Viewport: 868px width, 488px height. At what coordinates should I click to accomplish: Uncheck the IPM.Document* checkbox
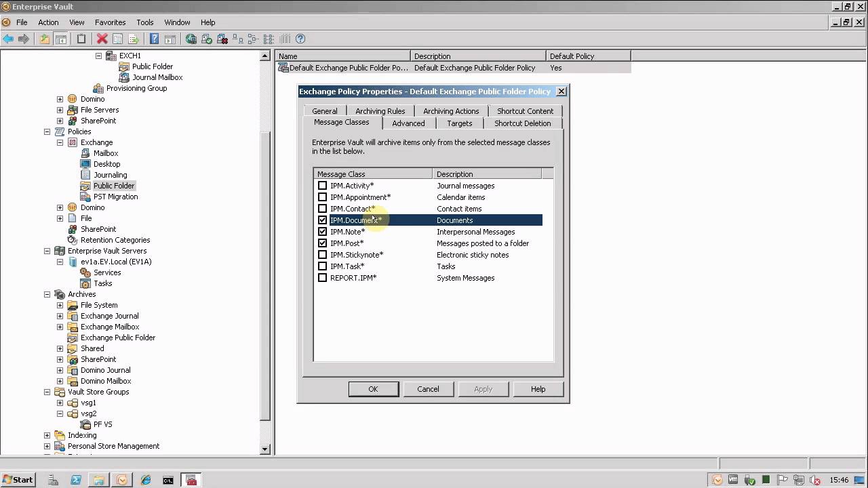(322, 220)
